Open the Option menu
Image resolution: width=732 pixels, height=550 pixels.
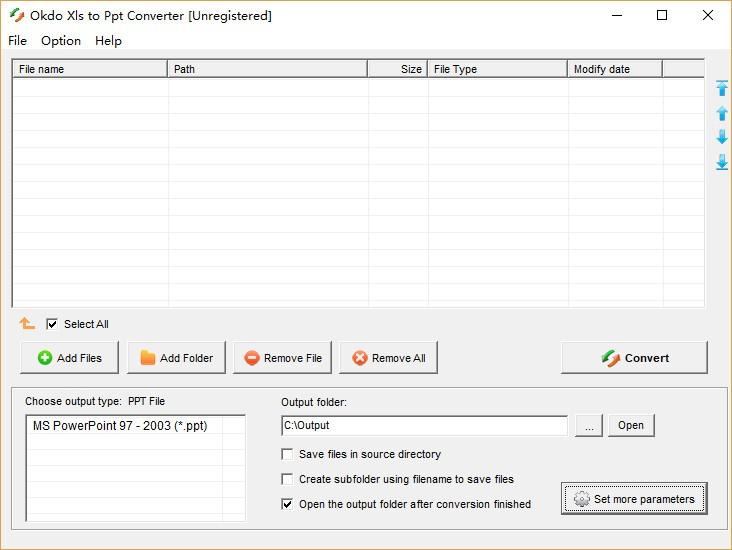click(x=61, y=41)
